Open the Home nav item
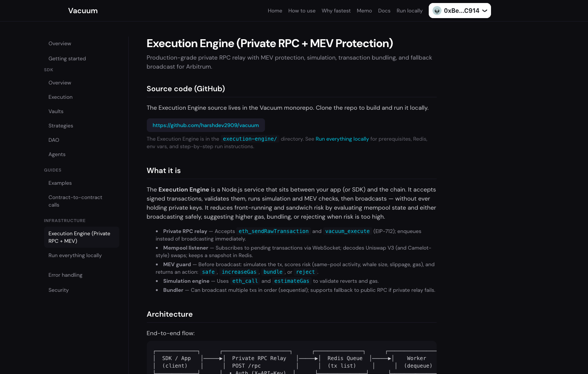588x374 pixels. pos(275,11)
